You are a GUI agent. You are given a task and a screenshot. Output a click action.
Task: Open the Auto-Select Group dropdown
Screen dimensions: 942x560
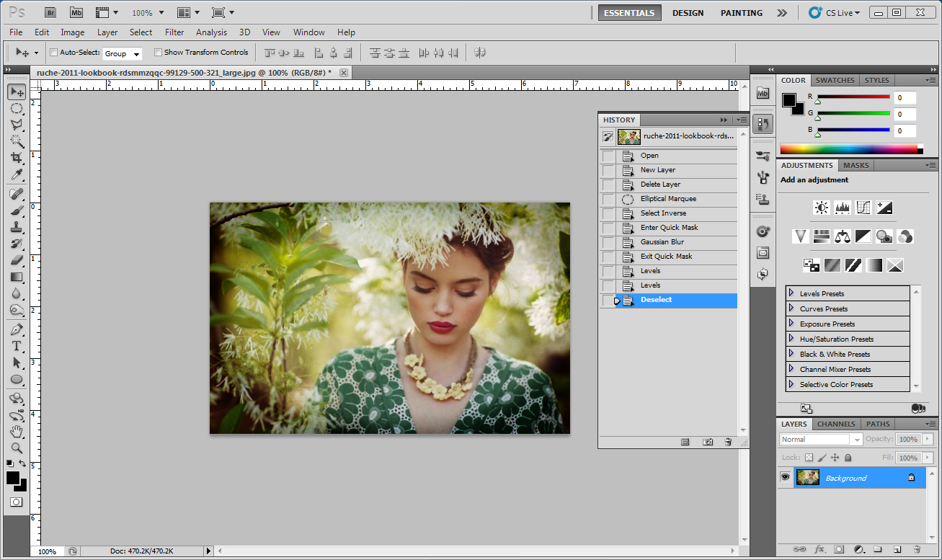[x=123, y=53]
